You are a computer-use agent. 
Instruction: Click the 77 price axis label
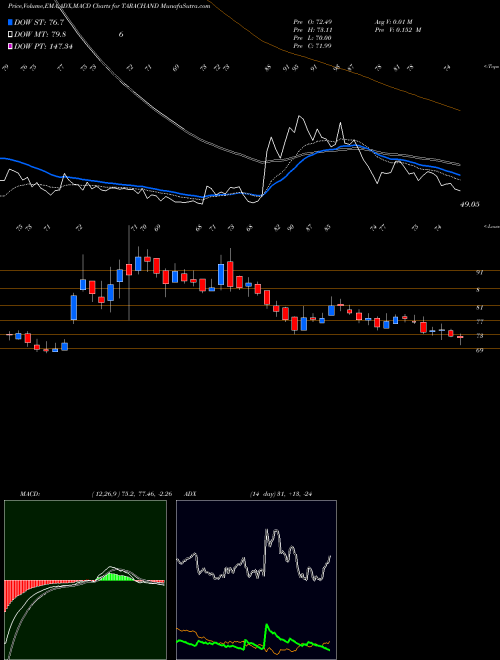[x=479, y=322]
